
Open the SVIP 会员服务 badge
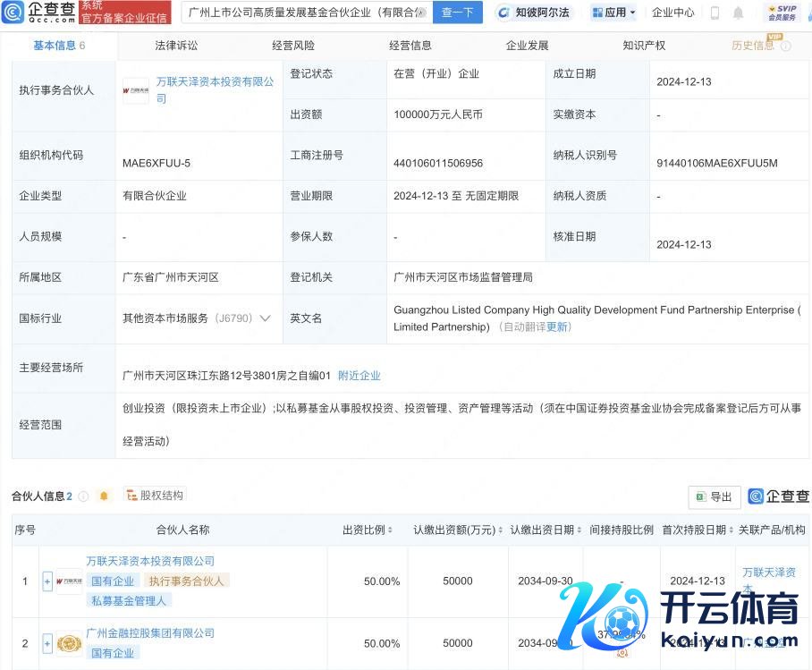click(782, 13)
